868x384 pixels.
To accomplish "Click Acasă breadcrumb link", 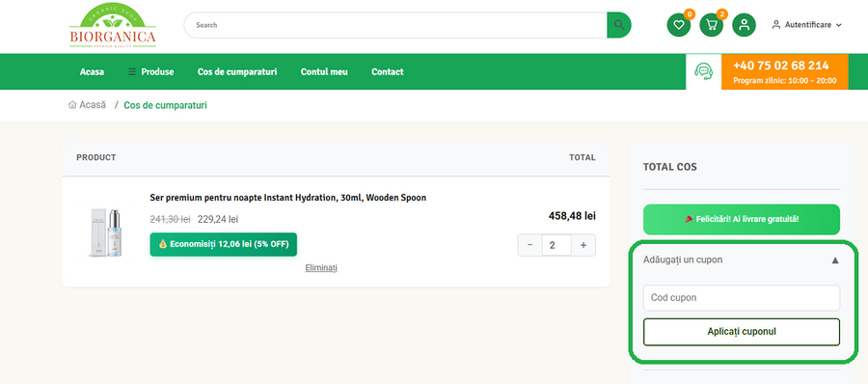I will (x=93, y=105).
